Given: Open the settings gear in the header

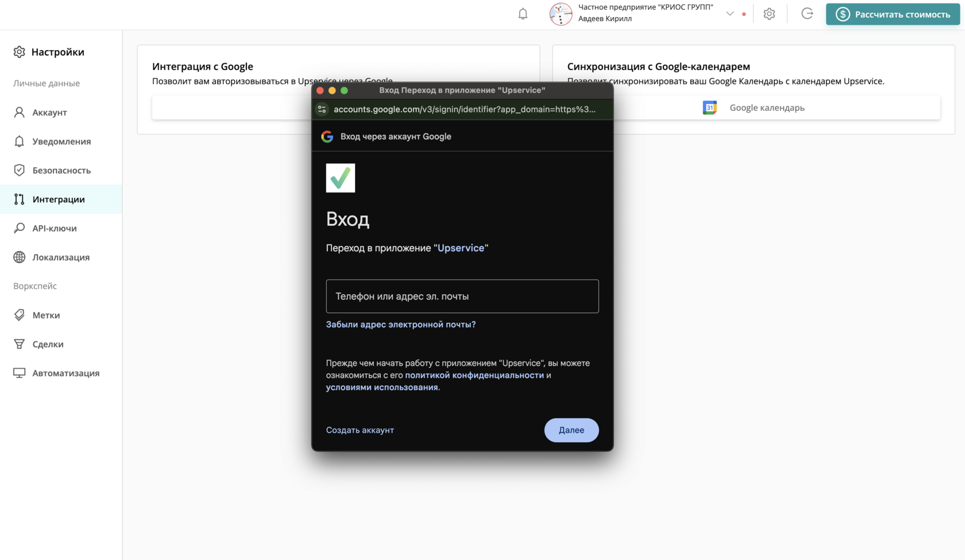Looking at the screenshot, I should click(x=769, y=14).
